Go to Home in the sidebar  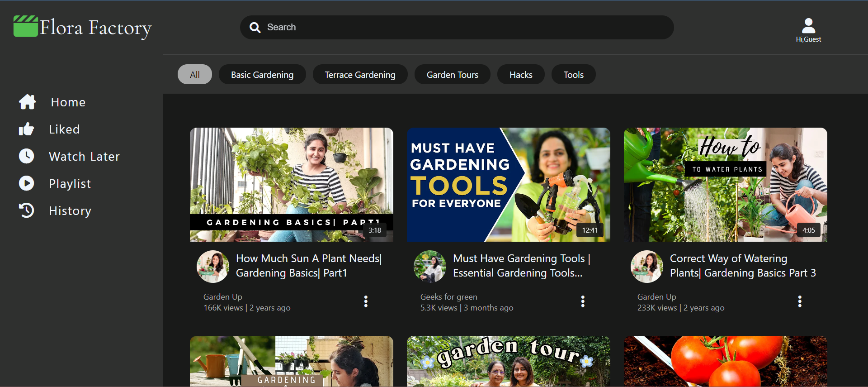(68, 102)
